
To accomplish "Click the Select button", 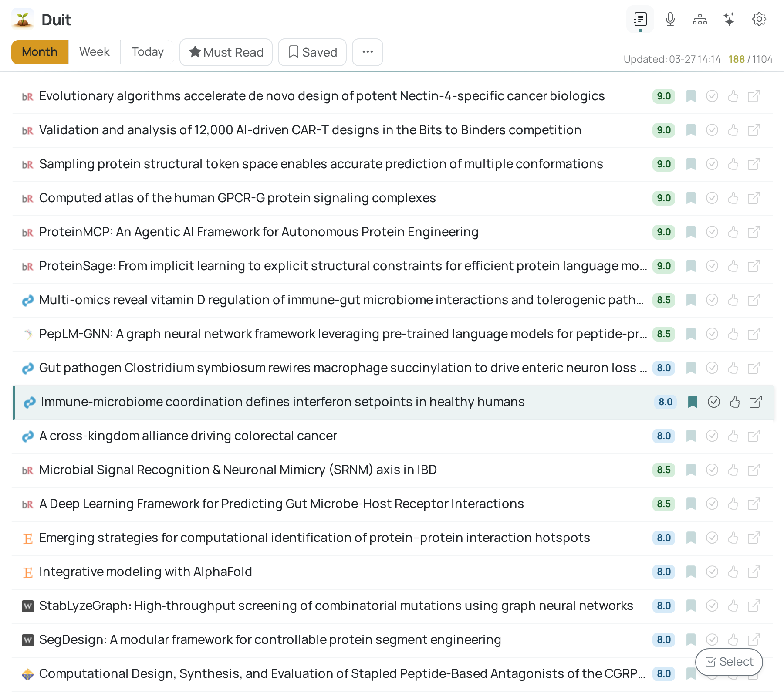I will tap(729, 662).
